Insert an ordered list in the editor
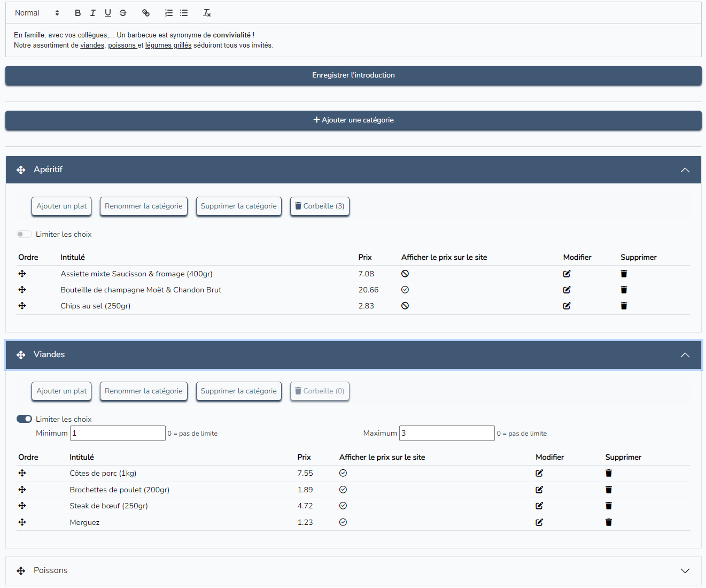 (169, 13)
